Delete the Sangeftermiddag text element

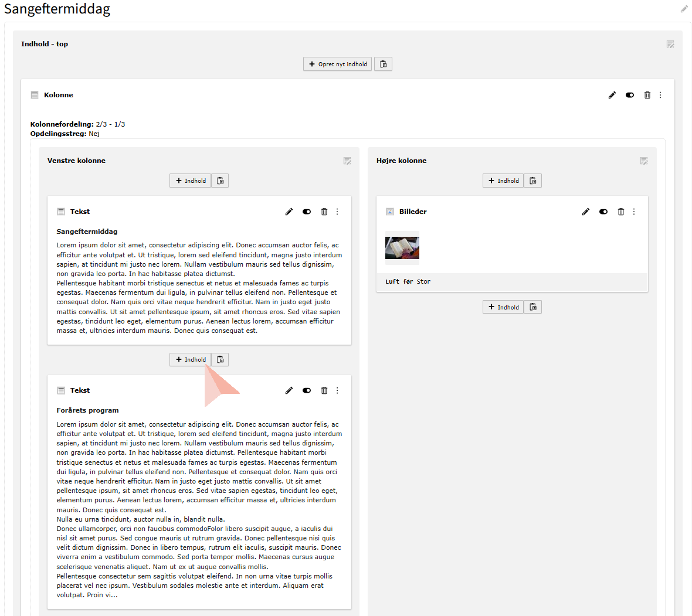(324, 212)
